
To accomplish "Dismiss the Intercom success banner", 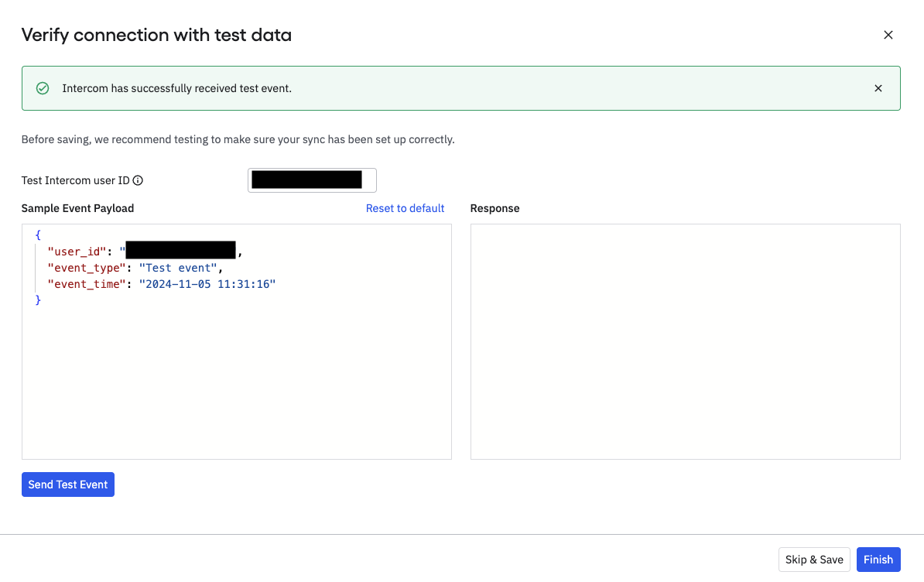I will (878, 88).
